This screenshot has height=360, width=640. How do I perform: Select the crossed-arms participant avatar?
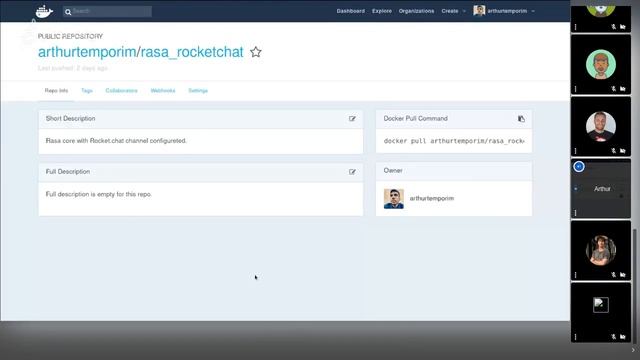601,250
